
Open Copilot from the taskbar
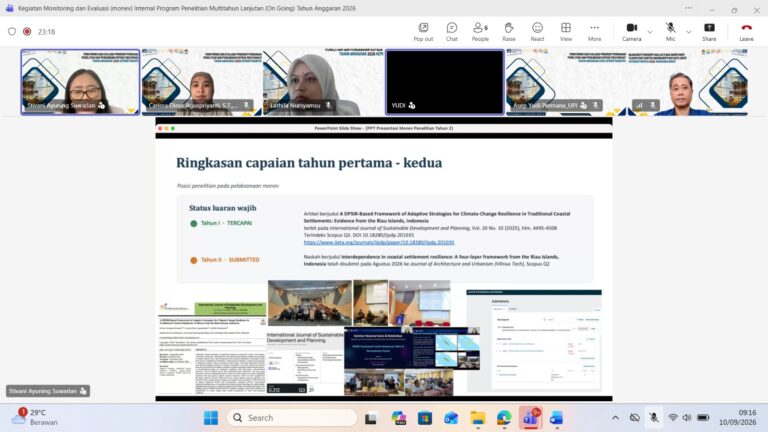coord(398,418)
